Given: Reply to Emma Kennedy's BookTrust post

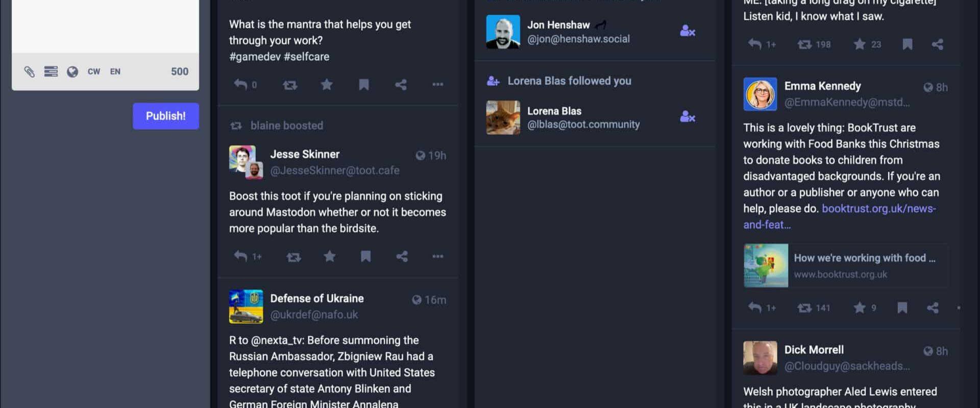Looking at the screenshot, I should (755, 307).
